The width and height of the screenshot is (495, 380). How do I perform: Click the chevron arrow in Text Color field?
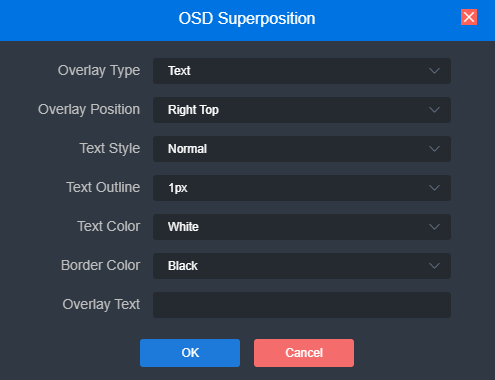pos(434,227)
